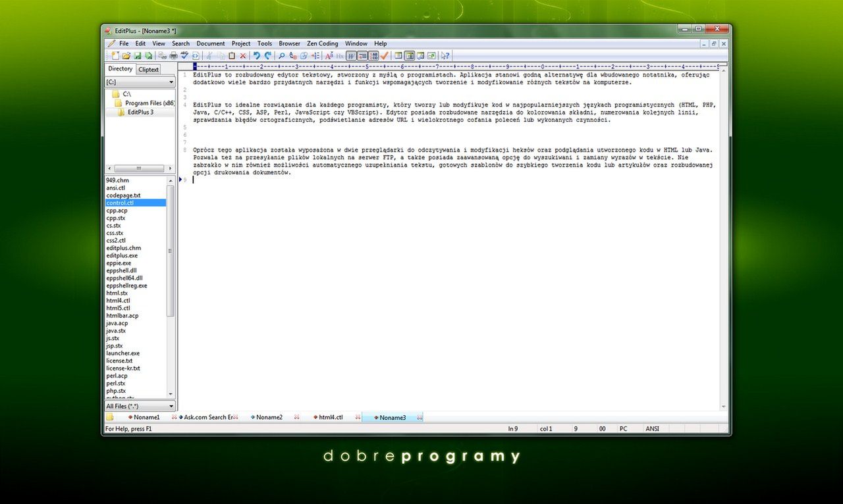
Task: Click the Find in Files toolbar icon
Action: tap(304, 56)
